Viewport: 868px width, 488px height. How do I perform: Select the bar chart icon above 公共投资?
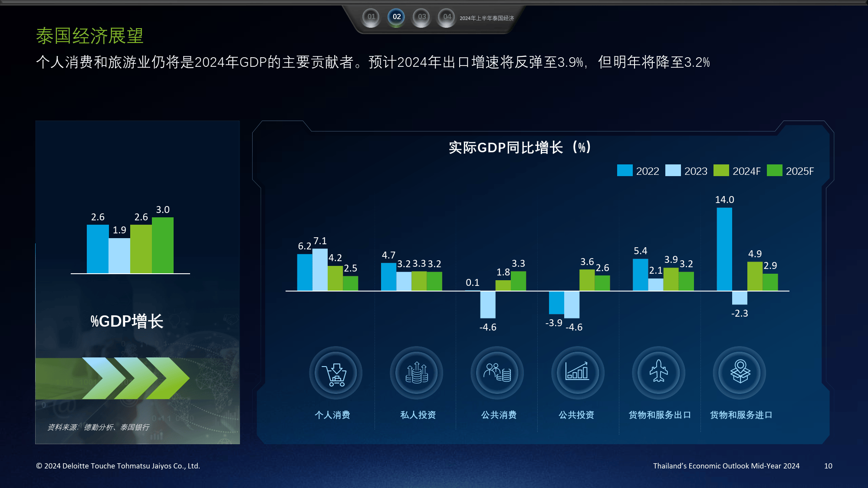577,373
